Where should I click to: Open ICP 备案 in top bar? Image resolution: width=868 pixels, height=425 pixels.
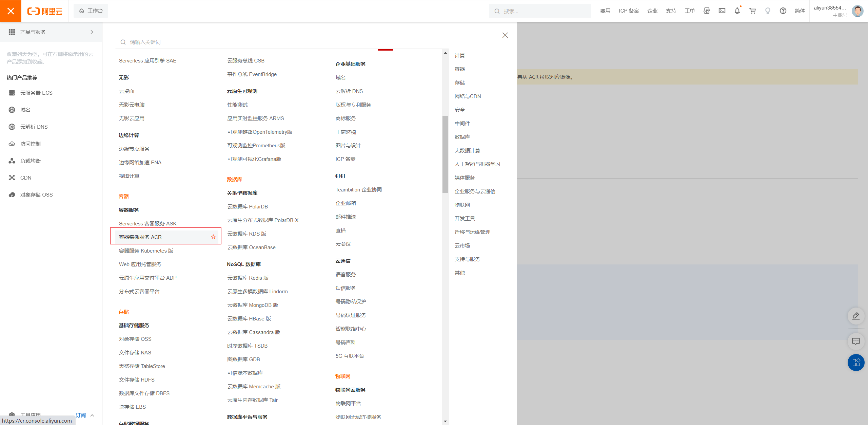[629, 11]
